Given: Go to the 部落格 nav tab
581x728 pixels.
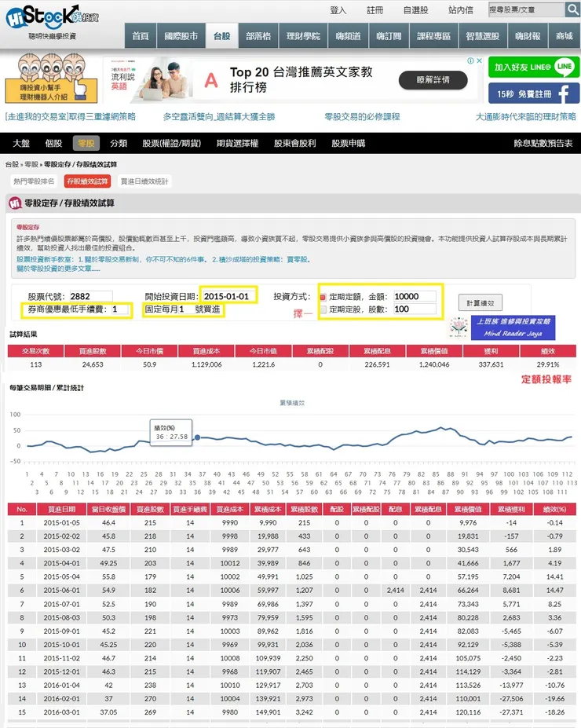Looking at the screenshot, I should point(258,36).
